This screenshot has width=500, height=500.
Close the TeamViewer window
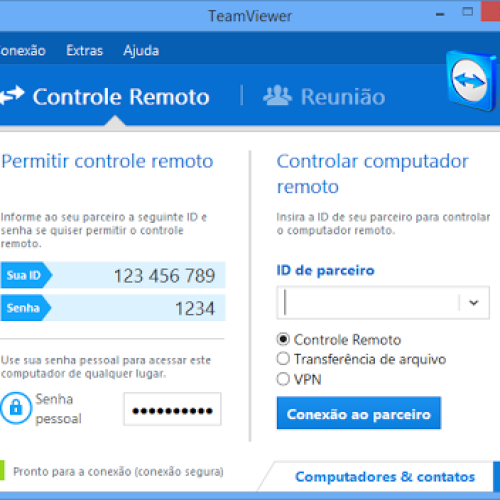[491, 11]
